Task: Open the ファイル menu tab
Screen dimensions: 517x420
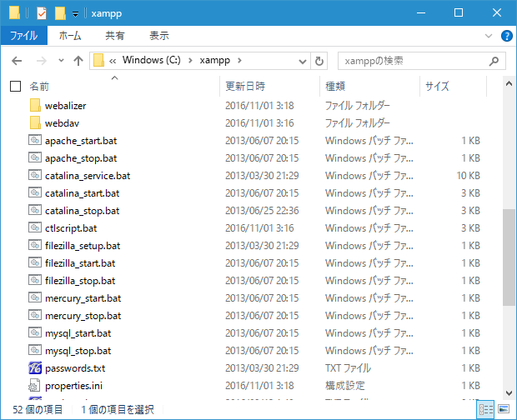Action: (23, 36)
